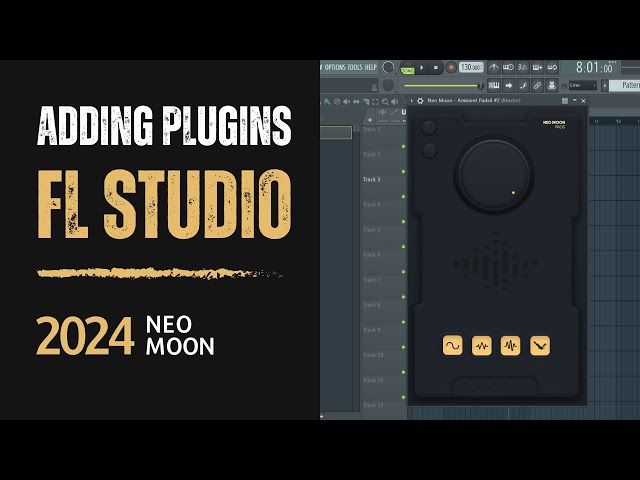This screenshot has width=640, height=480.
Task: Open the plugin settings gear icon
Action: pyautogui.click(x=420, y=100)
